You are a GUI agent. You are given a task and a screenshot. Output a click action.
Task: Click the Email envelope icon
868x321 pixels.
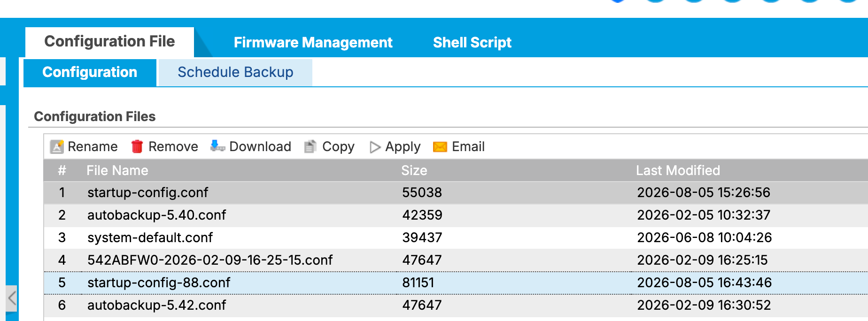pos(440,147)
